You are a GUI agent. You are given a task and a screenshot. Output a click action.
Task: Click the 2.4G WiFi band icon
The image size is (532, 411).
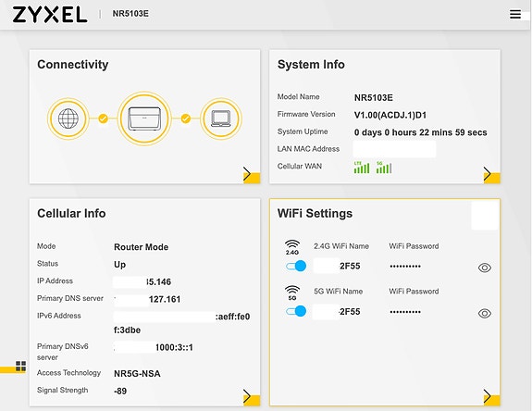tap(292, 247)
